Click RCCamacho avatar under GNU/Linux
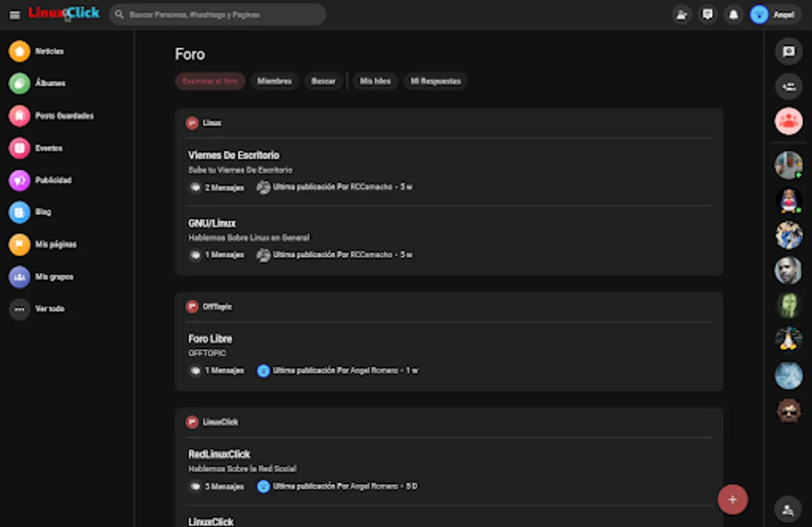Screen dimensions: 812x527 click(x=264, y=255)
